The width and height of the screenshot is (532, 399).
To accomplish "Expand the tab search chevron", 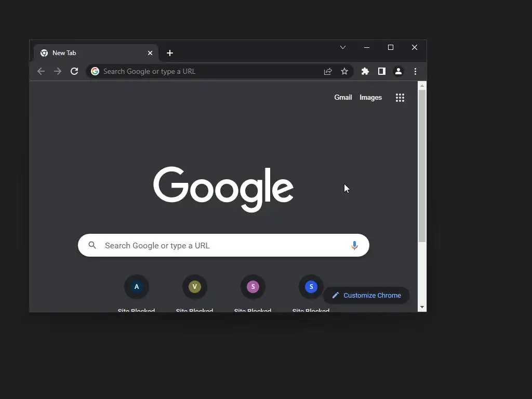I will (x=343, y=47).
